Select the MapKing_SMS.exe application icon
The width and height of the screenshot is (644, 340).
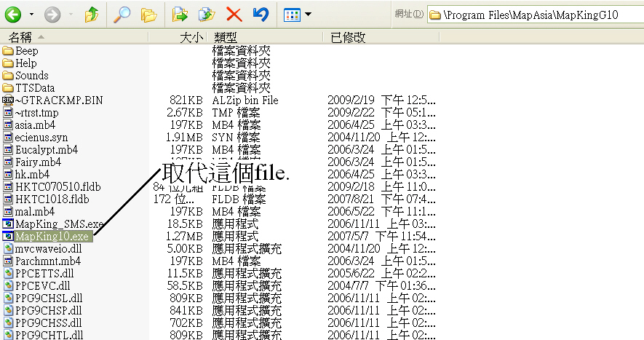click(8, 224)
